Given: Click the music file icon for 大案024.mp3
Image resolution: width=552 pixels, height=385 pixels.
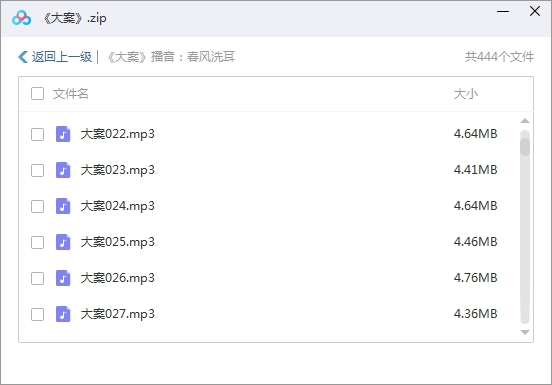Looking at the screenshot, I should tap(63, 206).
